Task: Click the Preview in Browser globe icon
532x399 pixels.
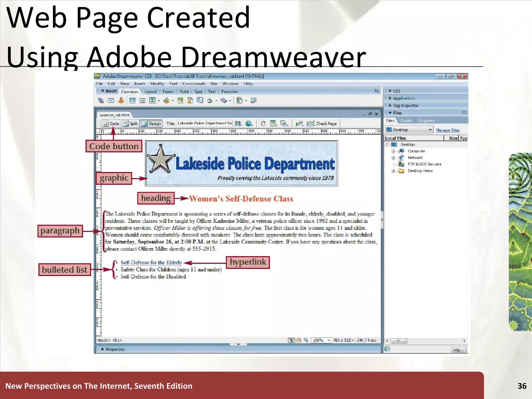Action: (249, 123)
